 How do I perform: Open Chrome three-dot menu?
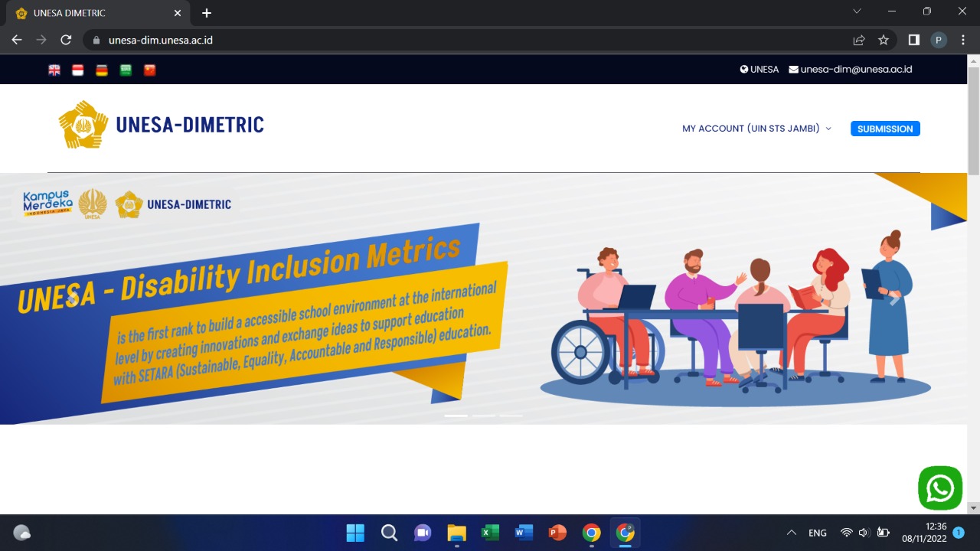pos(963,40)
